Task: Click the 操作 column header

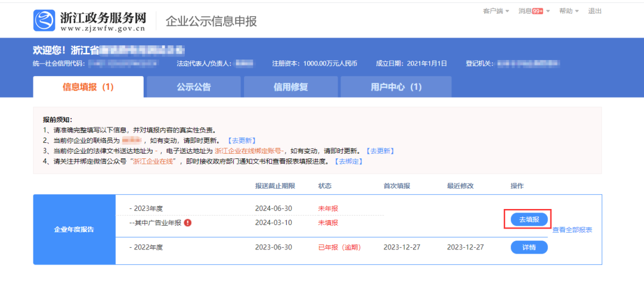Action: 517,186
